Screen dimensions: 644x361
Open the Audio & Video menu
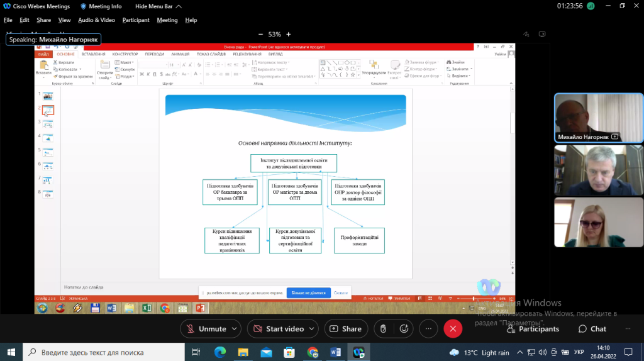[96, 20]
